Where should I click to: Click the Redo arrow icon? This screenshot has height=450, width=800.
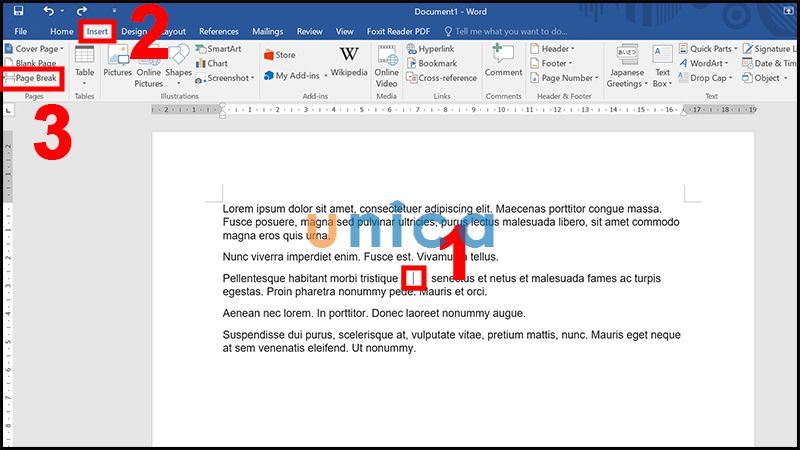(82, 11)
